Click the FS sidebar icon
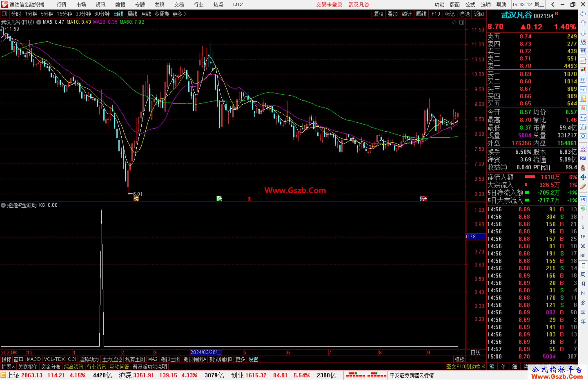The height and width of the screenshot is (380, 588). pyautogui.click(x=583, y=199)
